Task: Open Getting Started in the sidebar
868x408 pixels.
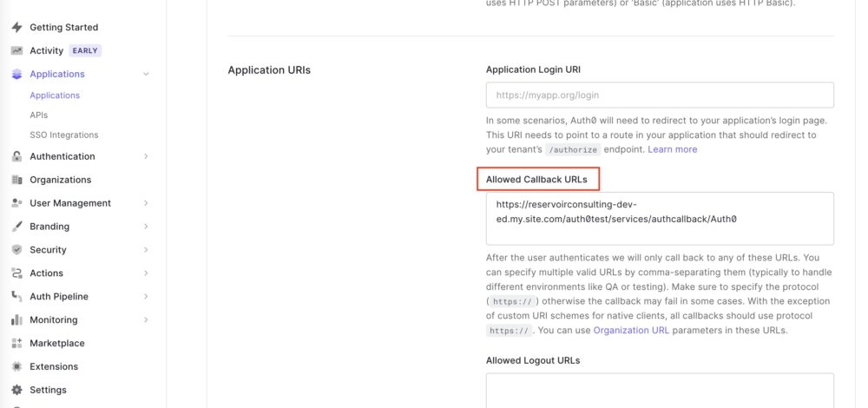Action: [63, 27]
